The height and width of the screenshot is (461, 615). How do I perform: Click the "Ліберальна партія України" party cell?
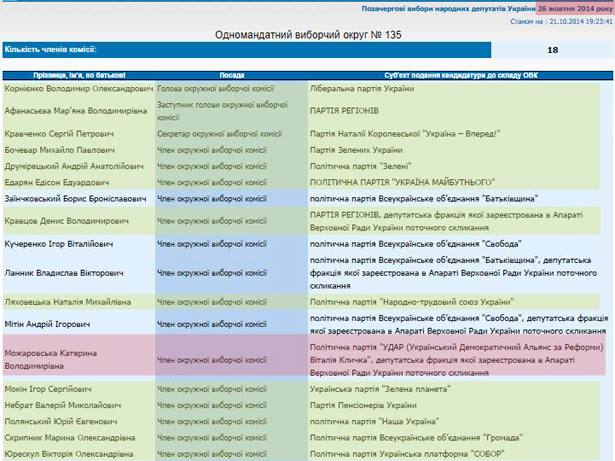tap(361, 89)
